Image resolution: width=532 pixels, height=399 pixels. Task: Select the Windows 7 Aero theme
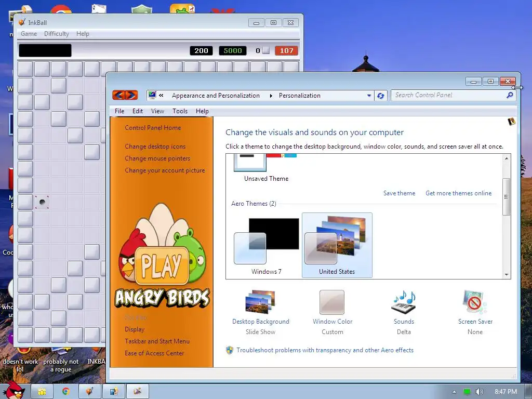(x=267, y=245)
